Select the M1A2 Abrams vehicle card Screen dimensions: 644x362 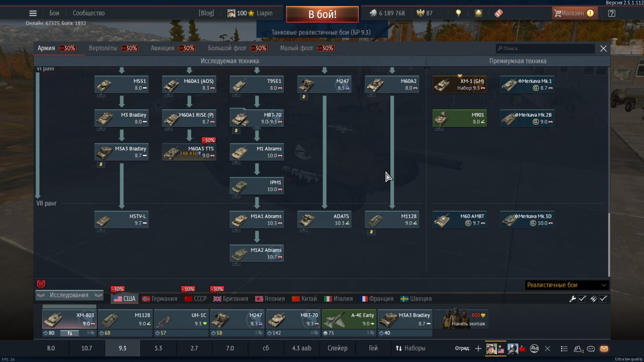[x=257, y=253]
